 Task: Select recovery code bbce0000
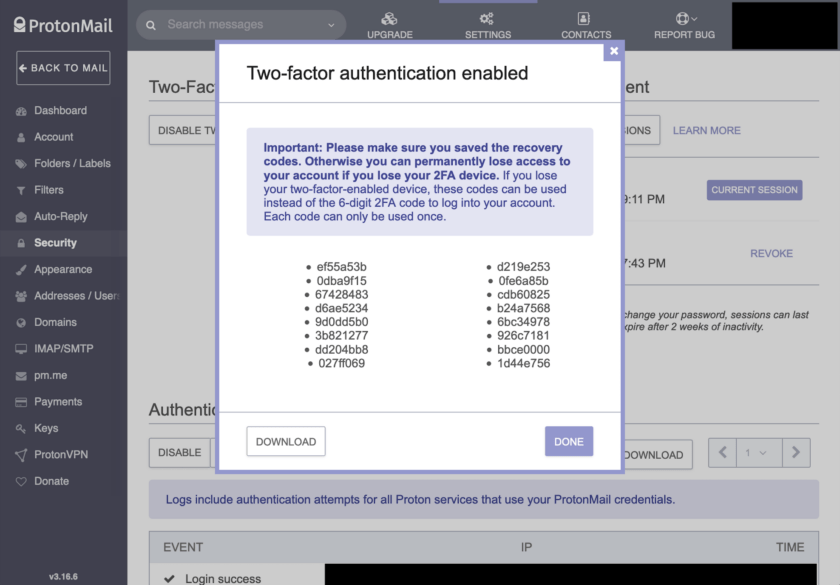coord(523,350)
